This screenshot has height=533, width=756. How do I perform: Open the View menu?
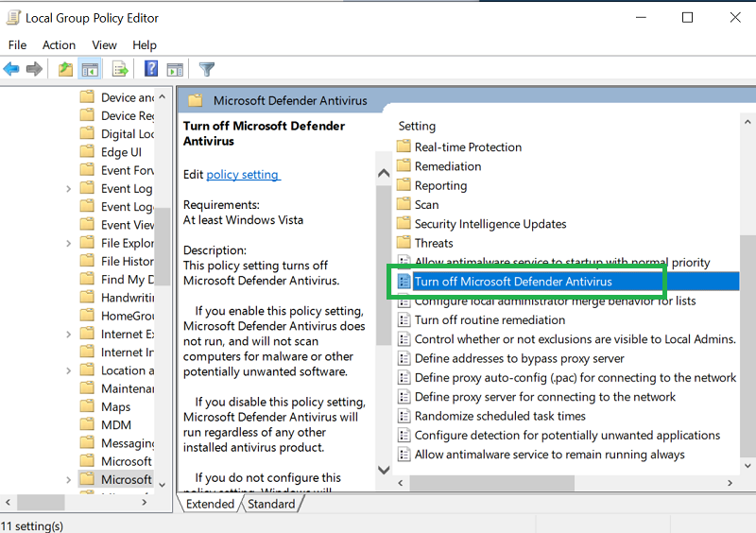point(104,44)
